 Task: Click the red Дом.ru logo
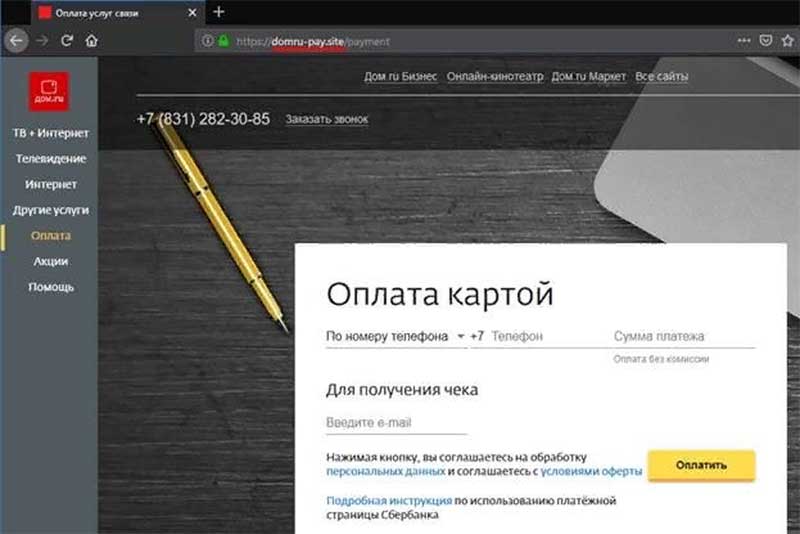(x=49, y=91)
